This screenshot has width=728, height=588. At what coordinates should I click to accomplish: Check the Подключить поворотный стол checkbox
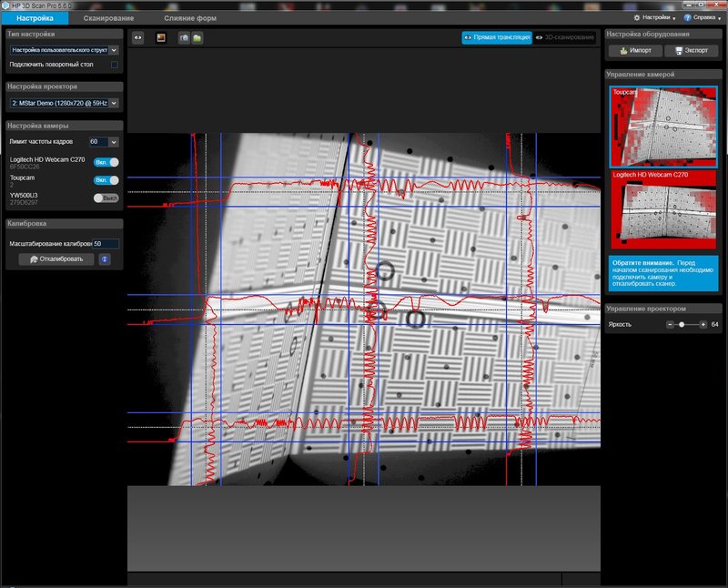click(x=114, y=65)
